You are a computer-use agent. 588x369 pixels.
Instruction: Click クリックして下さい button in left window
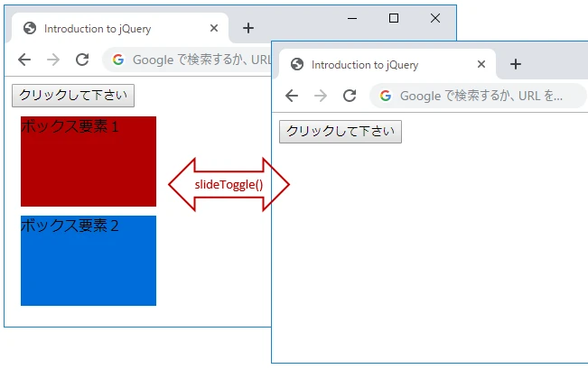pos(73,96)
